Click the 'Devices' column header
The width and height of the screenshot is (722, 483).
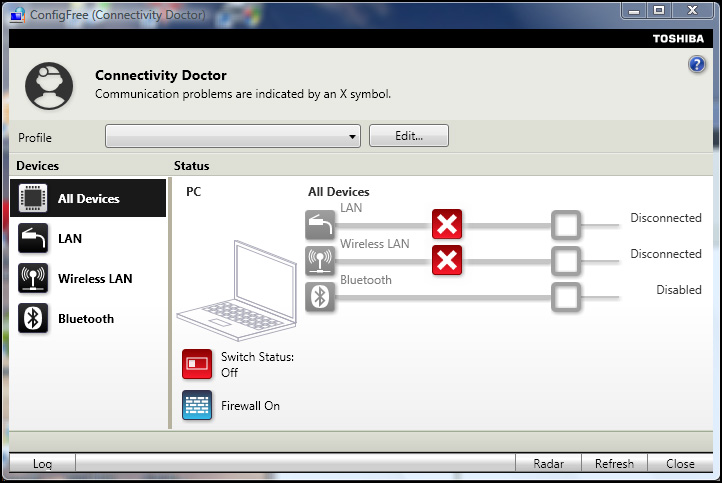[x=38, y=166]
